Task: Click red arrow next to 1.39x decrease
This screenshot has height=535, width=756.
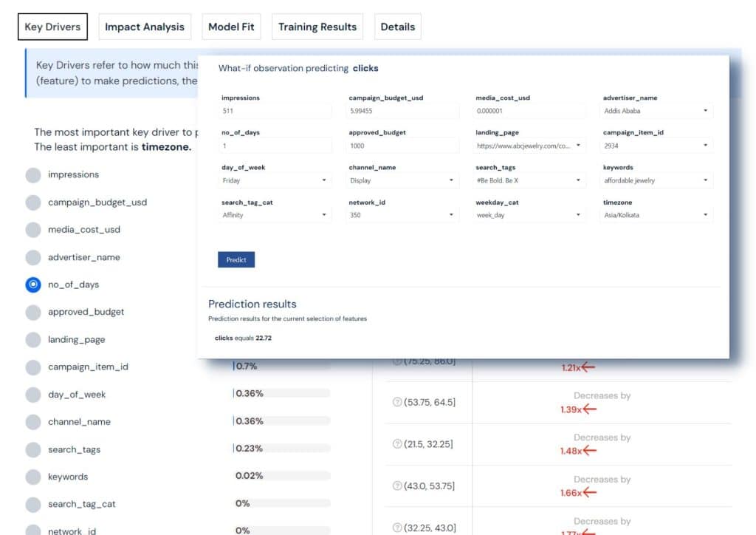Action: coord(590,409)
